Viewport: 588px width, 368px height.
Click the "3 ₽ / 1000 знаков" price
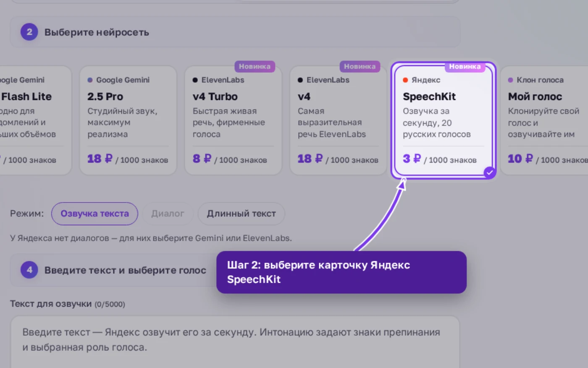tap(440, 159)
